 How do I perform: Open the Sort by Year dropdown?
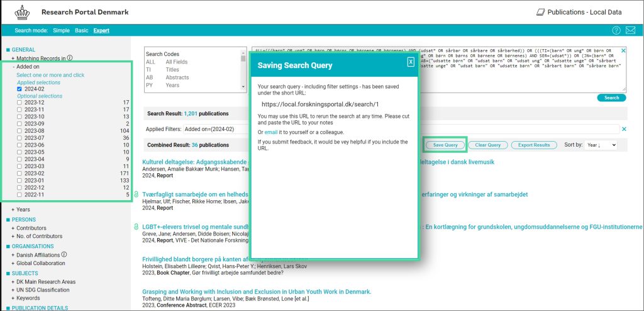click(x=600, y=145)
